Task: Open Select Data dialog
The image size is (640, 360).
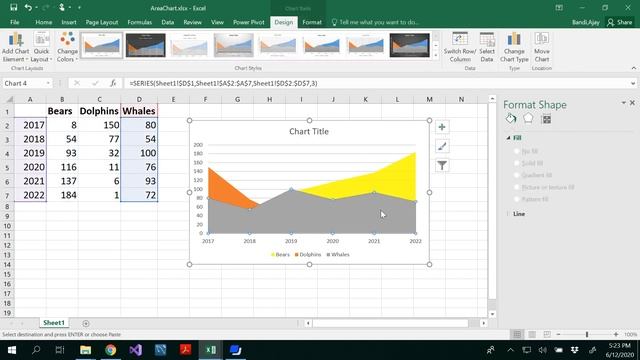Action: click(x=487, y=47)
